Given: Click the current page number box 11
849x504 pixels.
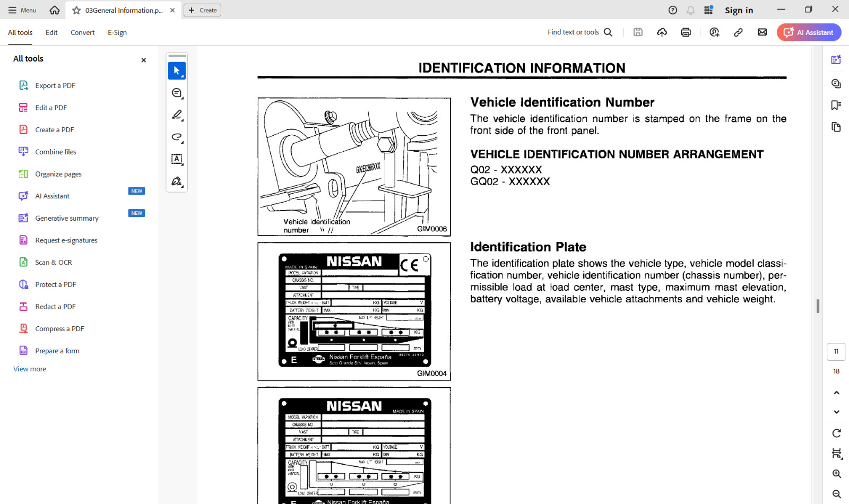Looking at the screenshot, I should click(836, 351).
